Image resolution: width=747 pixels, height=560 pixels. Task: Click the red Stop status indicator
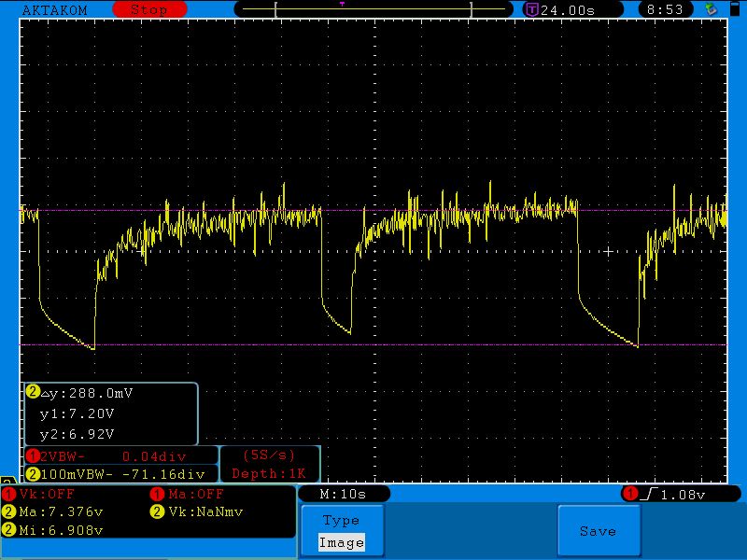tap(148, 9)
